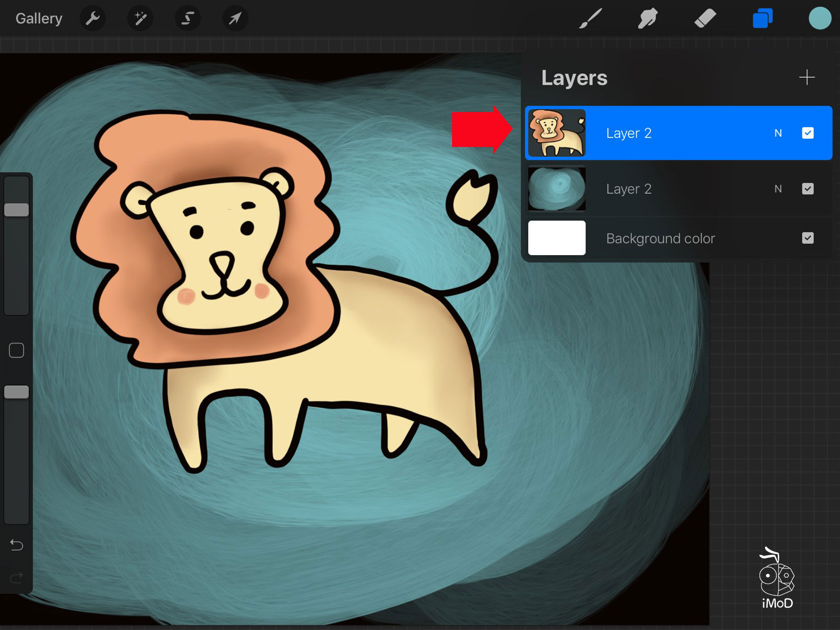Add a new layer with plus
Screen dimensions: 840x630
[x=806, y=77]
